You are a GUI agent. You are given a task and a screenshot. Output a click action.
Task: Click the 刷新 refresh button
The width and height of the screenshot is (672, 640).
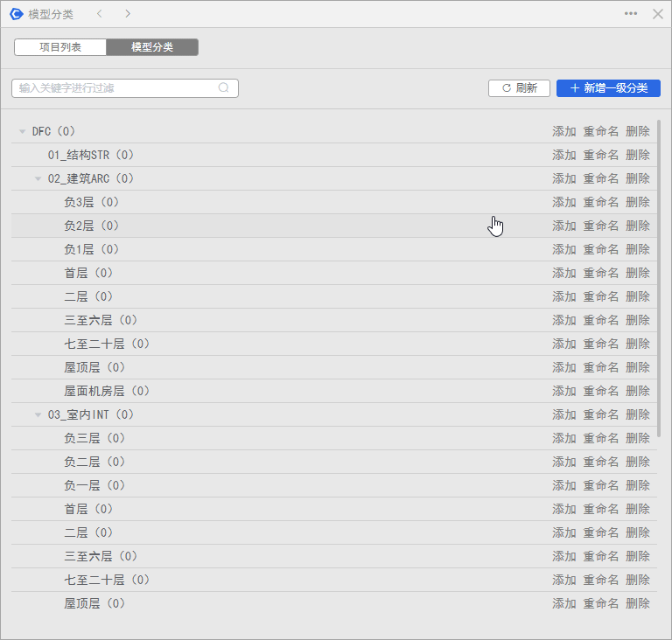[x=519, y=88]
